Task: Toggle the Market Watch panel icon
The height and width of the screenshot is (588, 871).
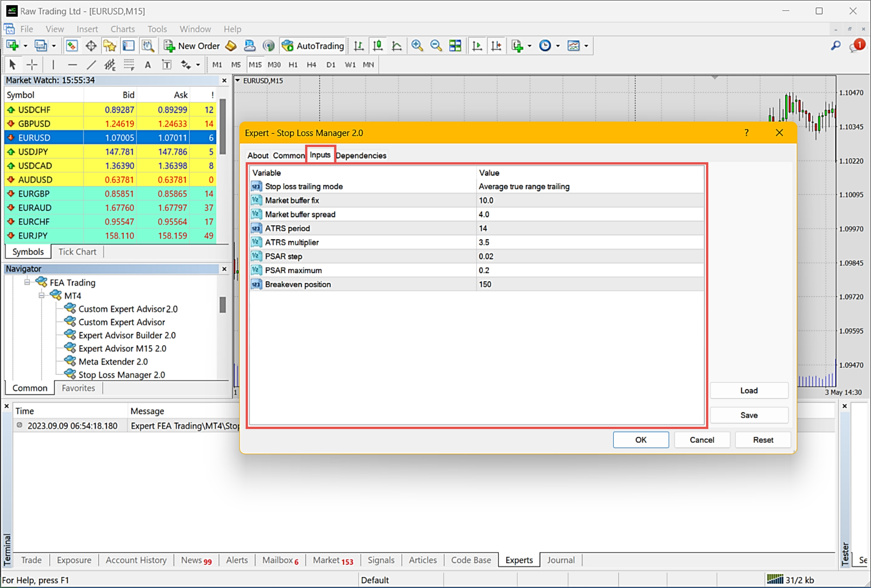Action: coord(71,46)
